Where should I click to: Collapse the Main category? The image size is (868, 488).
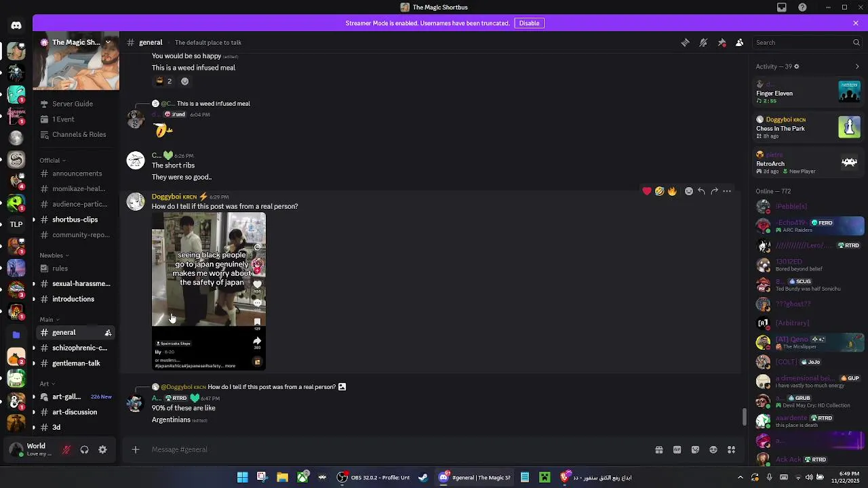49,320
